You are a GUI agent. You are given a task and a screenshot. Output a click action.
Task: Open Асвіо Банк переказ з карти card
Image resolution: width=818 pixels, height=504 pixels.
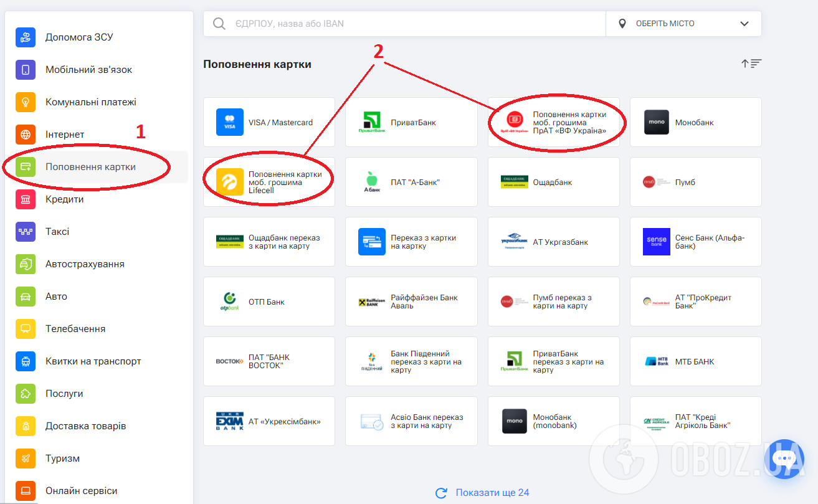click(411, 421)
